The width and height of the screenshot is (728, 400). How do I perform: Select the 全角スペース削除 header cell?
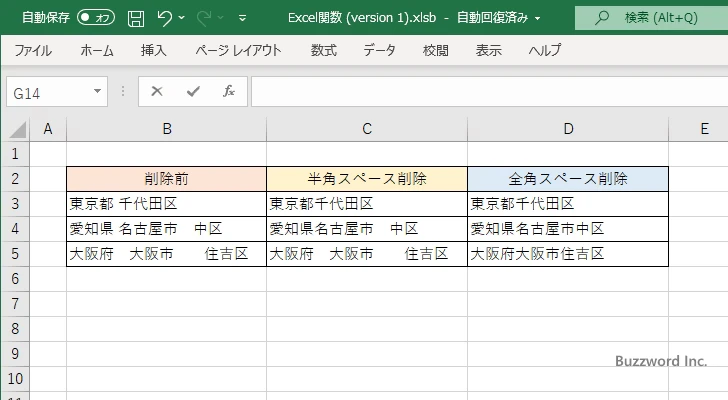(568, 179)
